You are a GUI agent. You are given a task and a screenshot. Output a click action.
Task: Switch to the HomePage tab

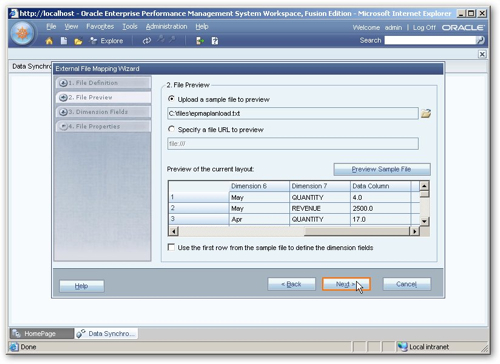[x=41, y=333]
